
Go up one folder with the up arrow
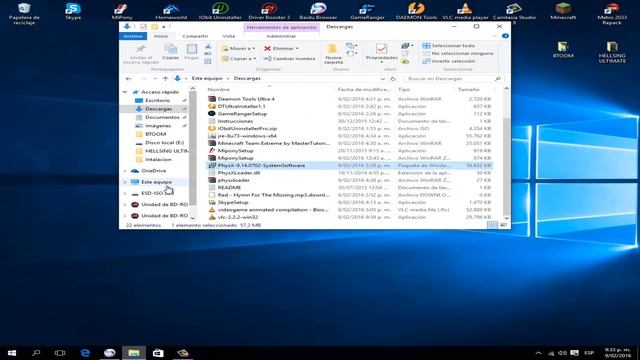click(x=165, y=79)
